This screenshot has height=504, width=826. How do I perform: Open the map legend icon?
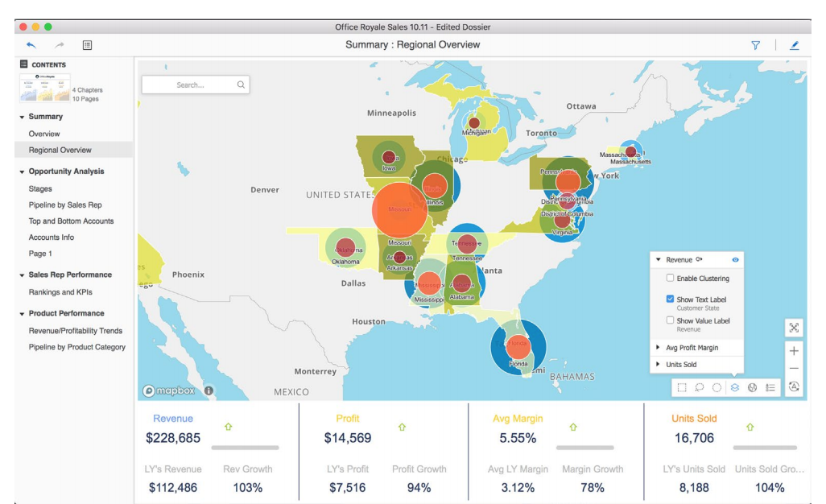[770, 387]
